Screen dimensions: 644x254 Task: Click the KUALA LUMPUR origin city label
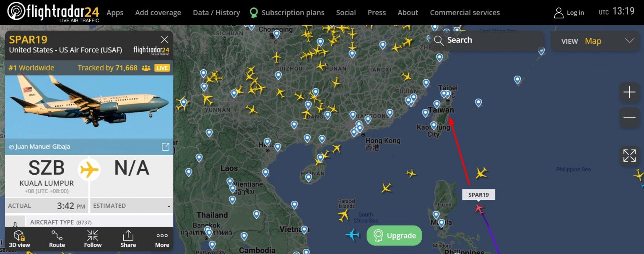47,183
